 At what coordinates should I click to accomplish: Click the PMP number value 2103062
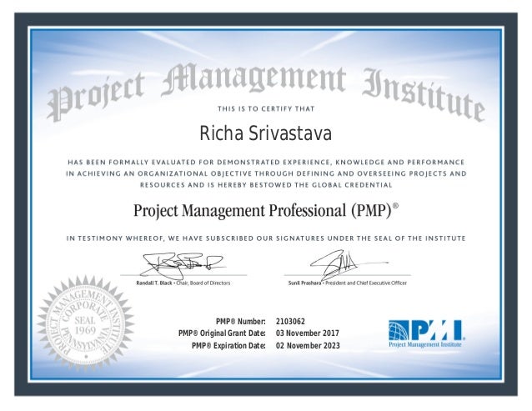click(290, 321)
